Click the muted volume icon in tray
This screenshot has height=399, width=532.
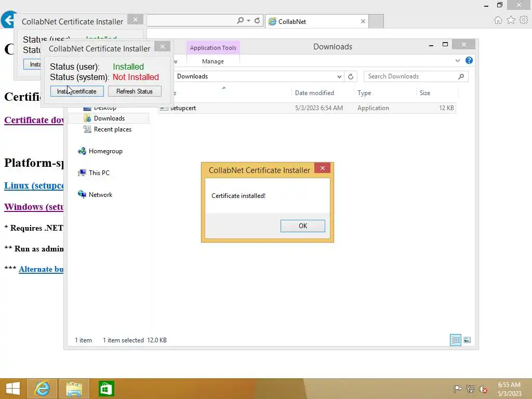[483, 389]
